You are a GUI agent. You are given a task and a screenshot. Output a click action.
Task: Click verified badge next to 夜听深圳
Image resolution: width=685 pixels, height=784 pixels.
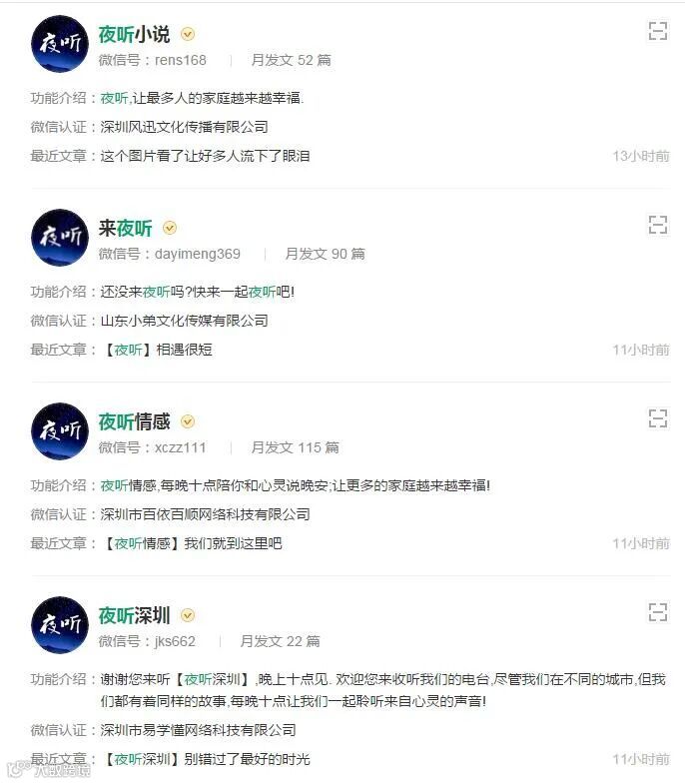pyautogui.click(x=188, y=615)
